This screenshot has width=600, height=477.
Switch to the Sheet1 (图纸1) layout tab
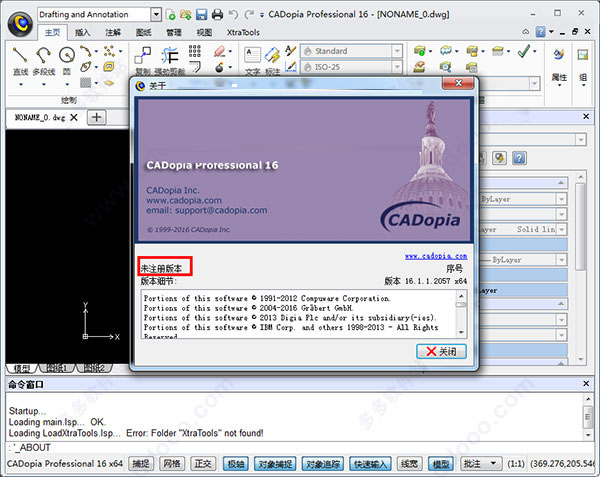(56, 368)
